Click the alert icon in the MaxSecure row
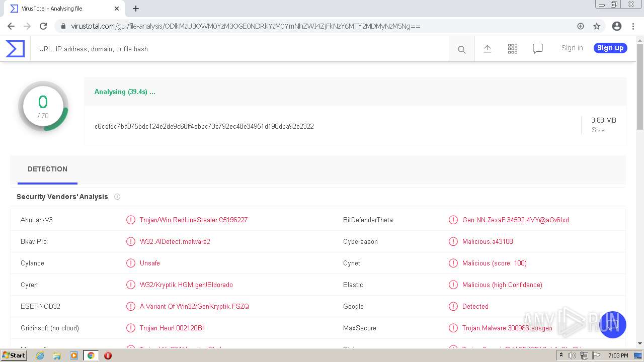This screenshot has width=644, height=362. tap(453, 328)
